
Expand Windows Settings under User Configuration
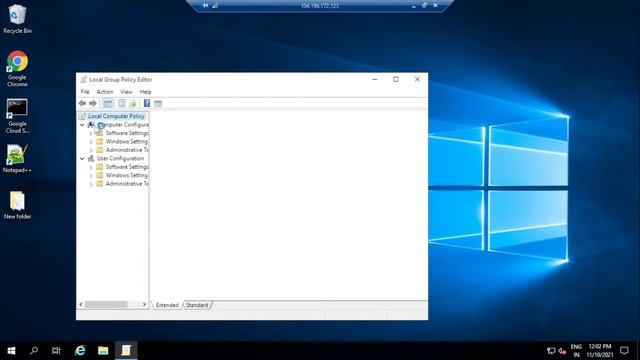pyautogui.click(x=91, y=176)
